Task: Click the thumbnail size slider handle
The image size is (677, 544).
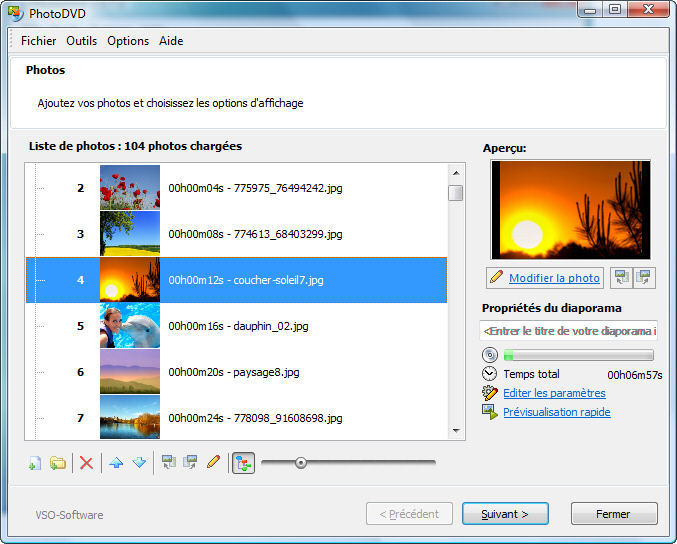Action: [301, 462]
